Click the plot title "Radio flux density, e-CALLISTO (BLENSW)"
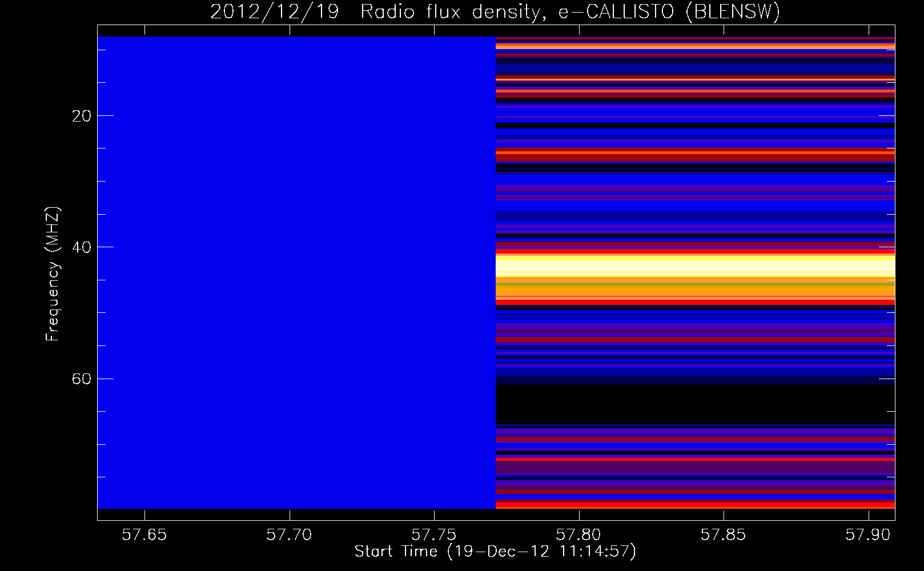924x571 pixels. 570,12
